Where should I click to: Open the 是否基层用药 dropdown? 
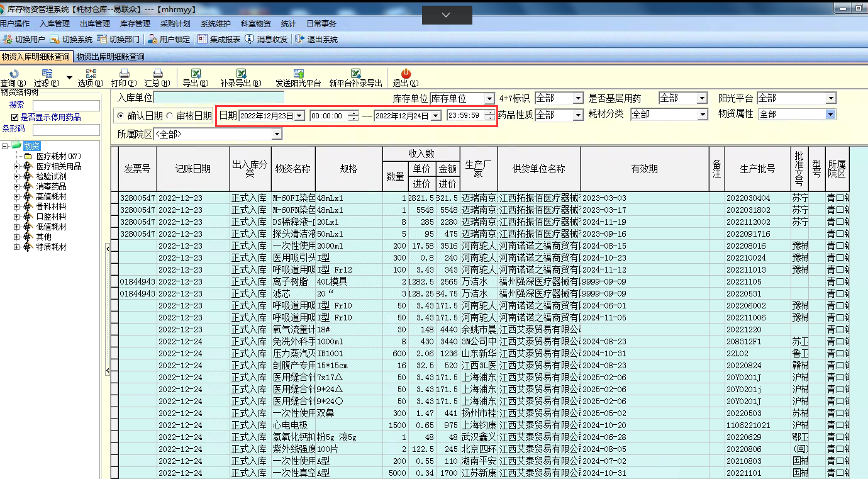click(x=703, y=99)
